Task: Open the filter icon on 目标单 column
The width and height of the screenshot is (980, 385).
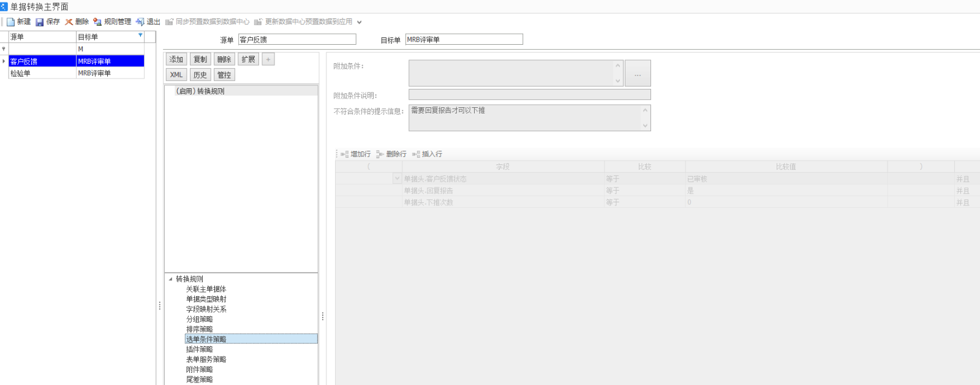Action: [140, 36]
